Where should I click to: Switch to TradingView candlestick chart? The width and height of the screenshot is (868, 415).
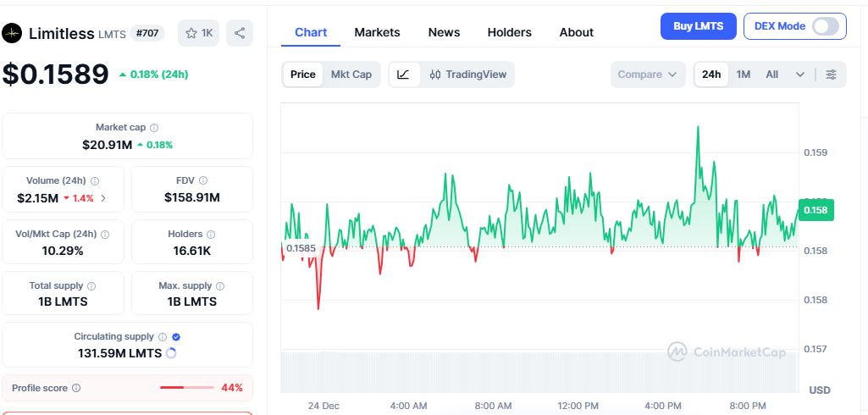click(x=467, y=75)
